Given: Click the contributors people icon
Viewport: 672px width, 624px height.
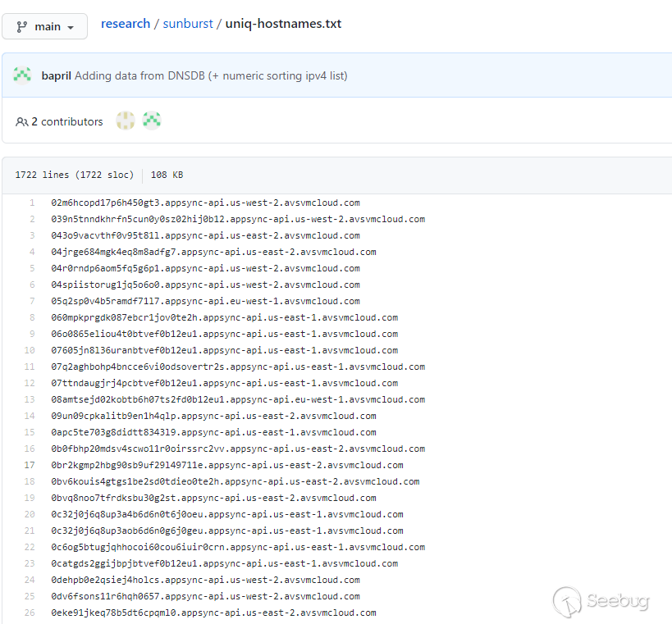Looking at the screenshot, I should 22,122.
